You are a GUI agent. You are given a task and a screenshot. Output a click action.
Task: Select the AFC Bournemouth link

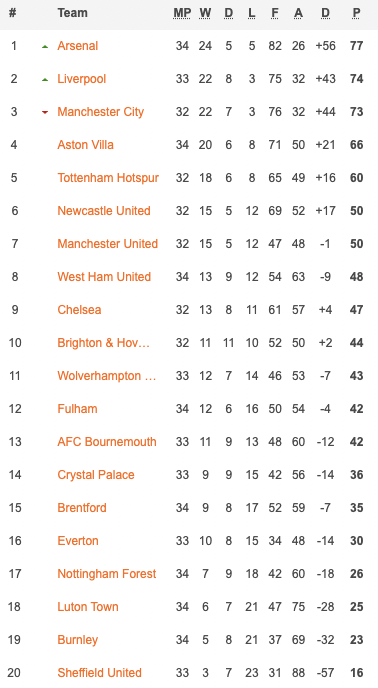click(x=107, y=441)
